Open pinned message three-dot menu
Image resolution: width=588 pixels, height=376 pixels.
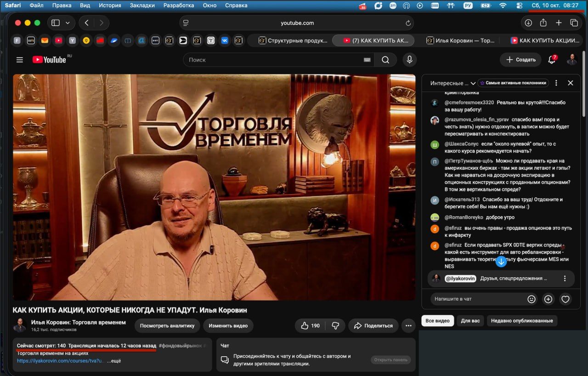565,279
